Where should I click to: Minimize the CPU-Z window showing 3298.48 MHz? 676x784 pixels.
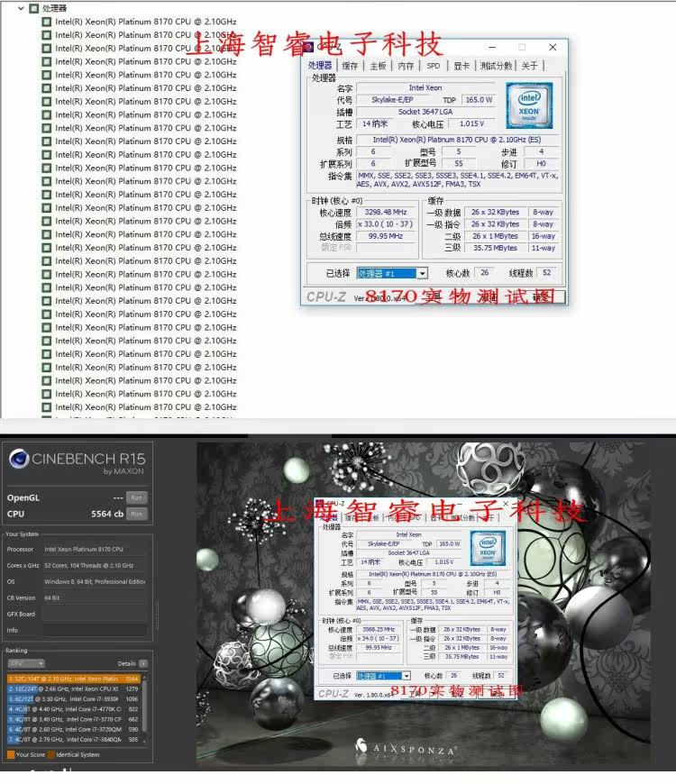click(492, 47)
